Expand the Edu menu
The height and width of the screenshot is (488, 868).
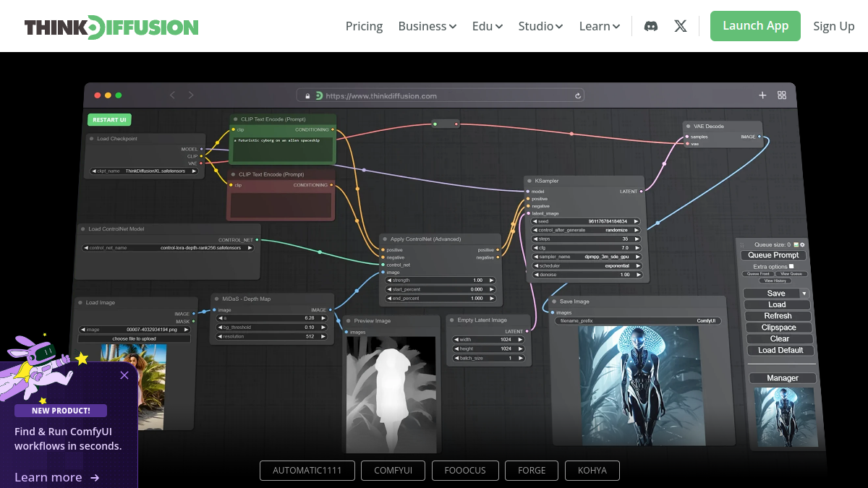pos(488,26)
